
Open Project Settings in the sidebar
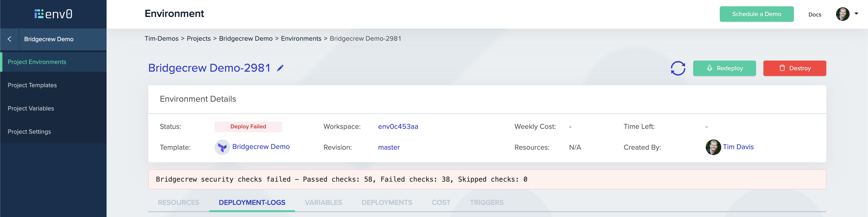(54, 132)
